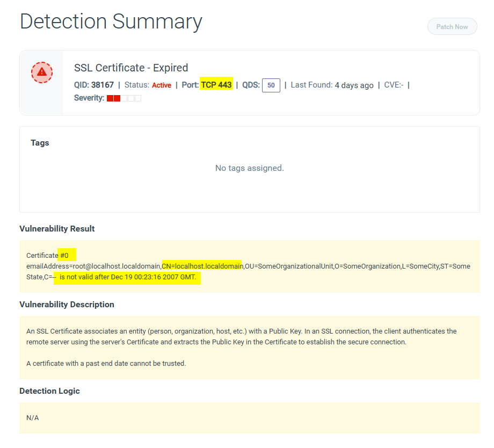This screenshot has height=448, width=494.
Task: Click the highlighted CN=localhost.localdomain text
Action: (202, 266)
